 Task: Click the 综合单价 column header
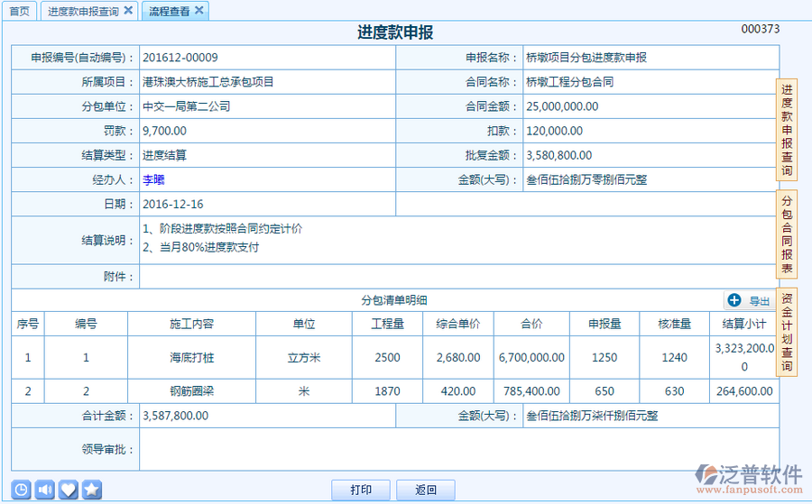tap(458, 324)
